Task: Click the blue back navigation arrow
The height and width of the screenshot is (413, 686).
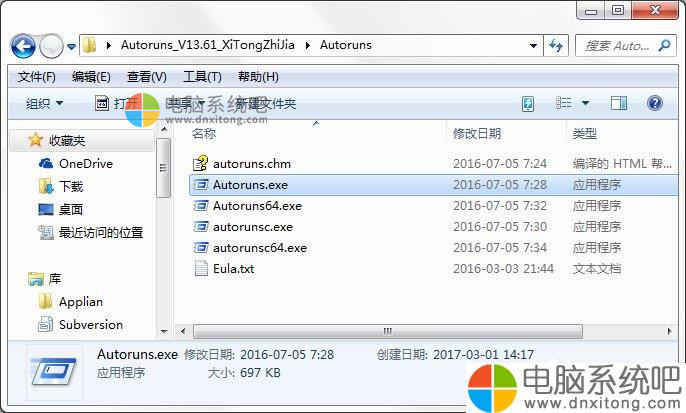Action: (23, 46)
